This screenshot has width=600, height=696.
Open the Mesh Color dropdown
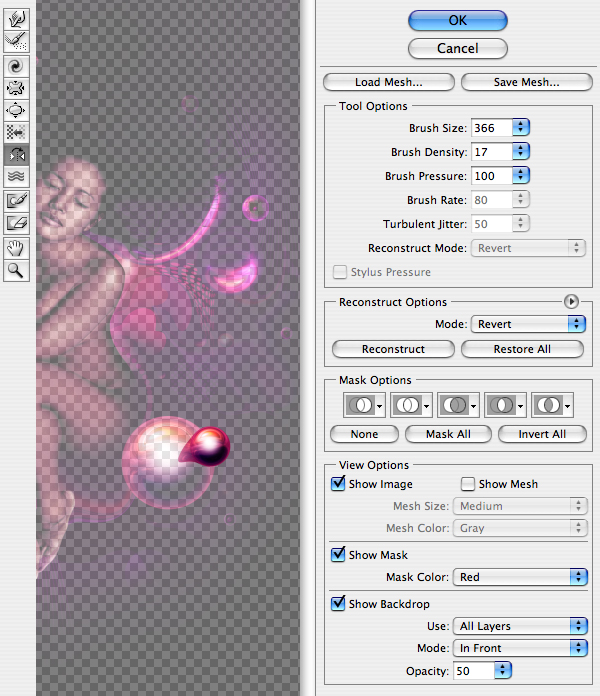pyautogui.click(x=520, y=528)
